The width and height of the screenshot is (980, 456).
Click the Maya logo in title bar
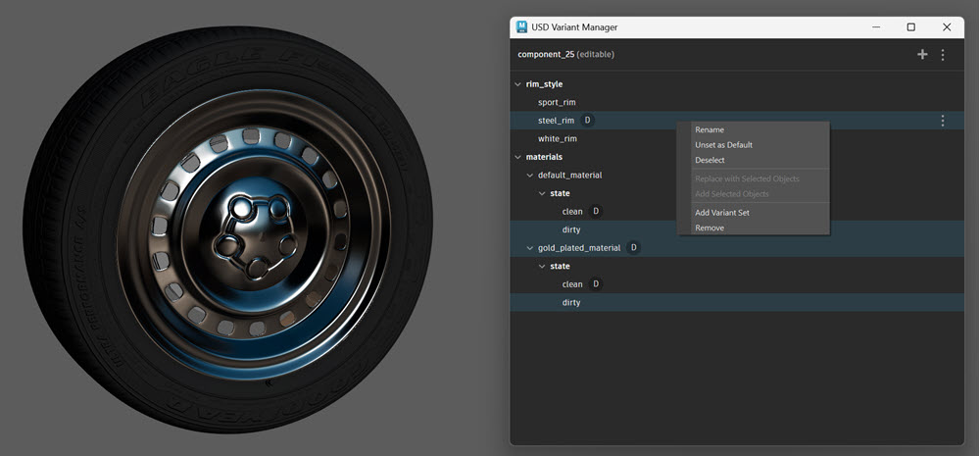click(x=522, y=27)
